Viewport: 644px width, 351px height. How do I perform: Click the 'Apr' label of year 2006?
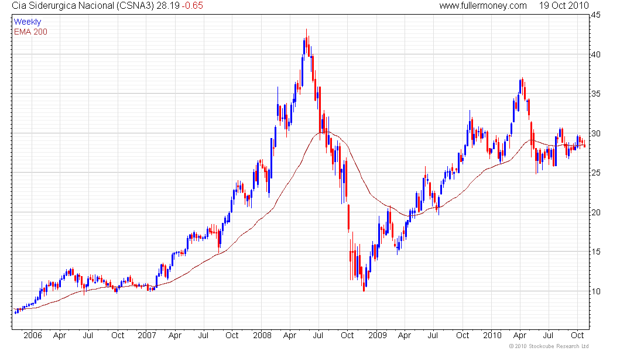click(x=60, y=336)
